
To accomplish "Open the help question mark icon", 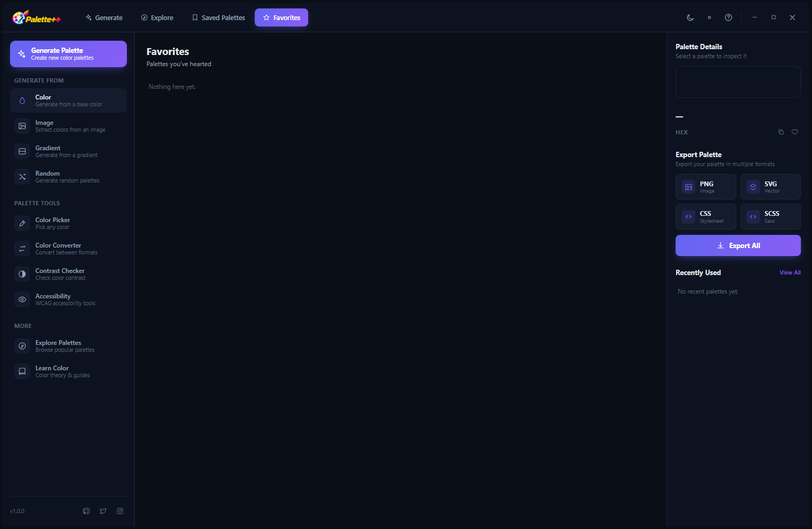I will tap(728, 17).
